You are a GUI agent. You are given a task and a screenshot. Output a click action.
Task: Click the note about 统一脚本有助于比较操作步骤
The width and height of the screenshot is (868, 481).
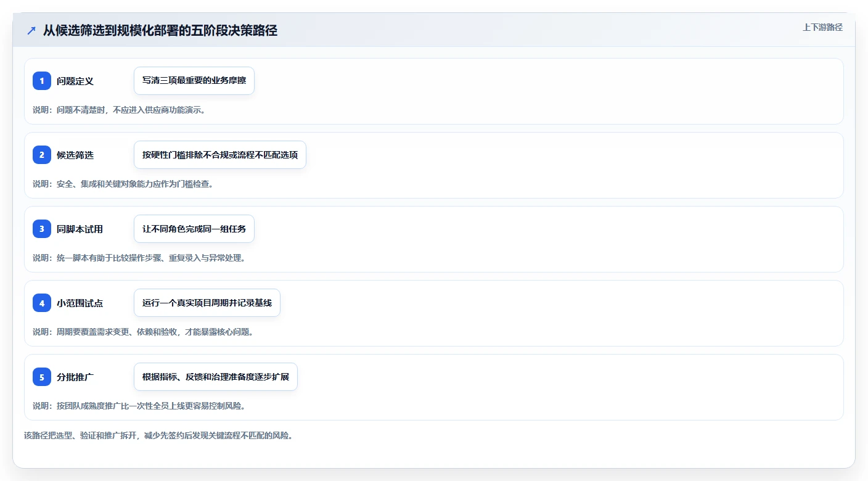pos(139,258)
